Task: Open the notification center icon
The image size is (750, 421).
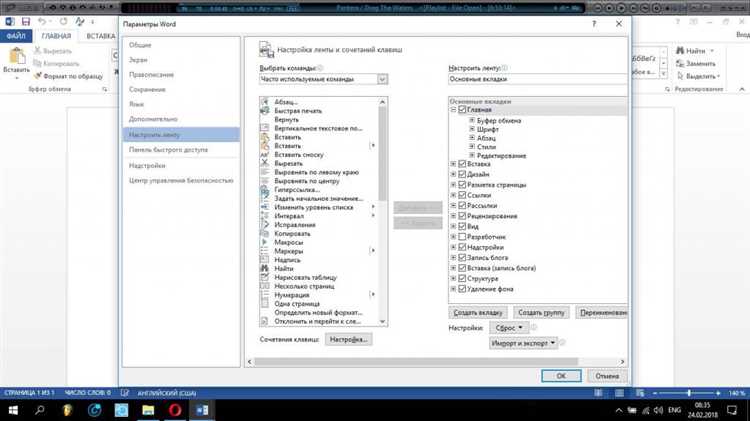Action: (x=732, y=410)
